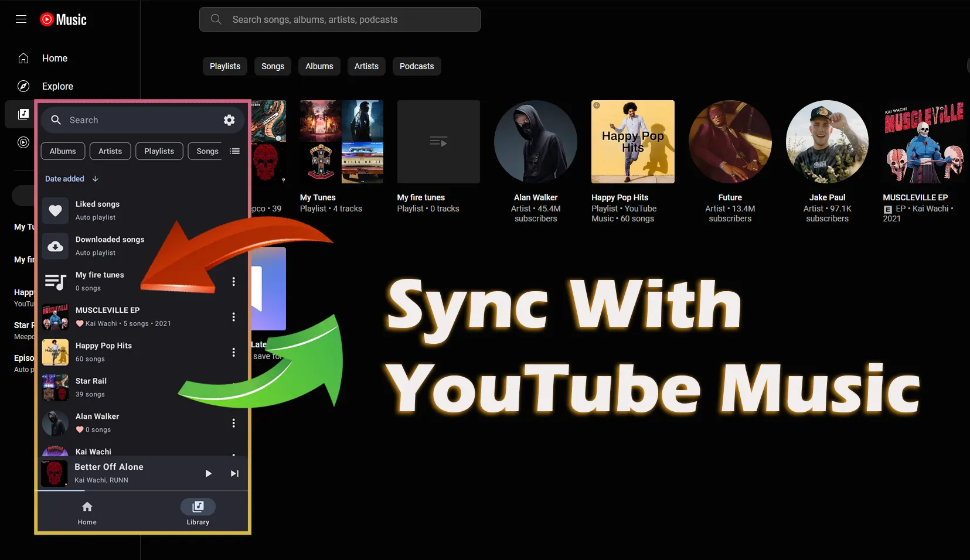Filter library by Playlists chip
Viewport: 970px width, 560px height.
(x=225, y=66)
